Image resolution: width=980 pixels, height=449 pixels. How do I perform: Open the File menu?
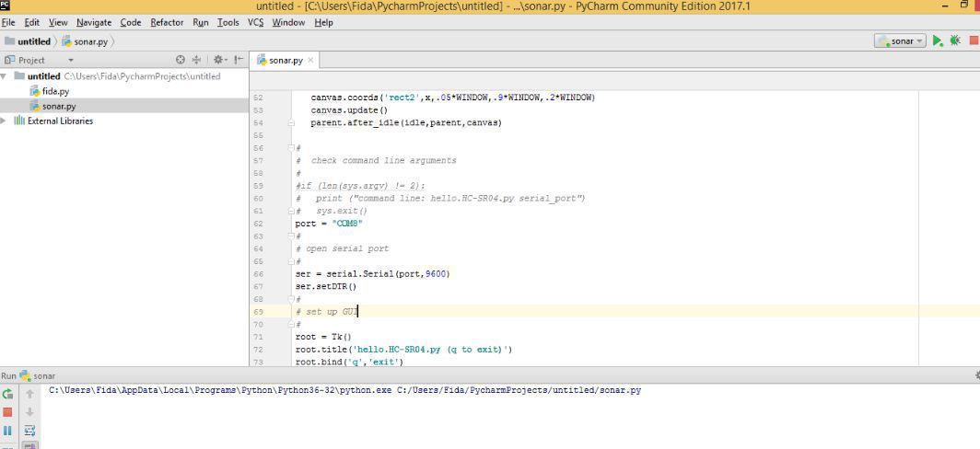pos(8,22)
